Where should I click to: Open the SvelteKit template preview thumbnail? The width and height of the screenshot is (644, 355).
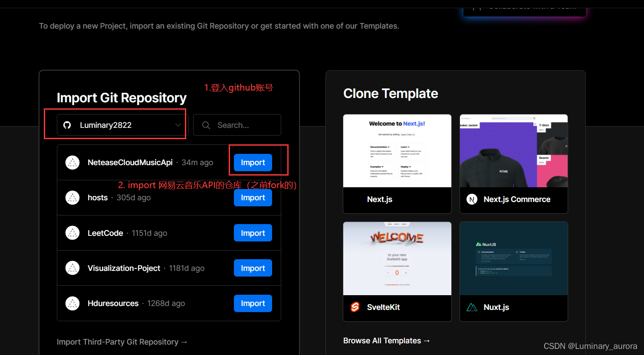pos(397,258)
